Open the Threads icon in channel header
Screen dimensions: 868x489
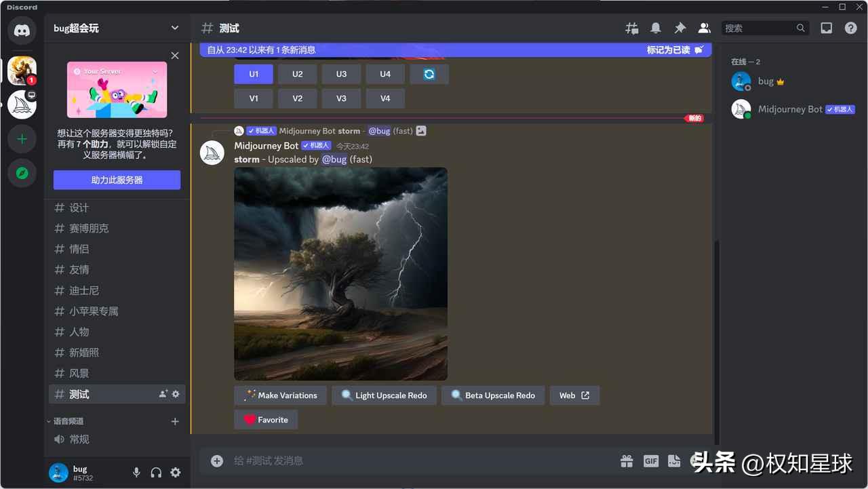(x=631, y=28)
